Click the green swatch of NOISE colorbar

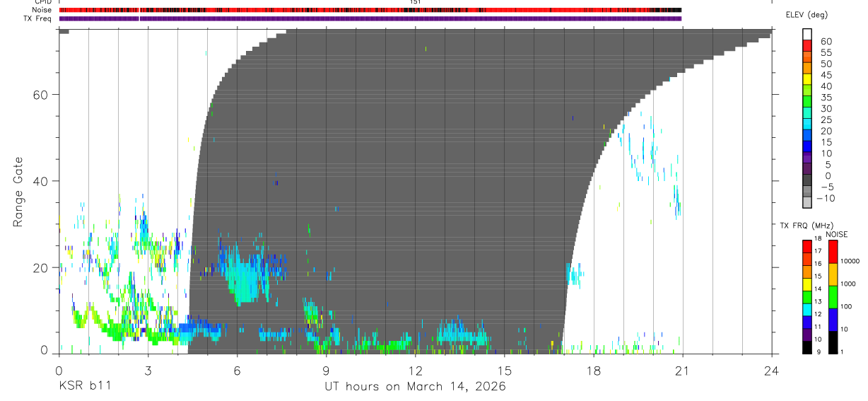point(833,297)
